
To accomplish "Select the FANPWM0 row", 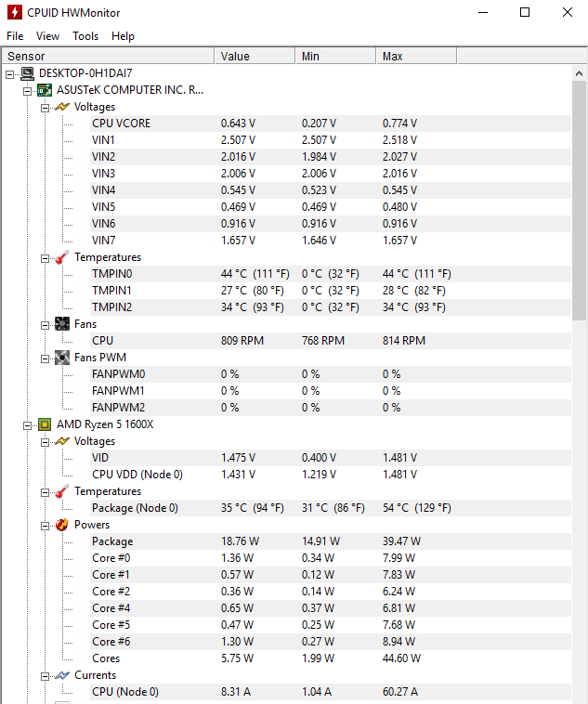I will click(331, 374).
